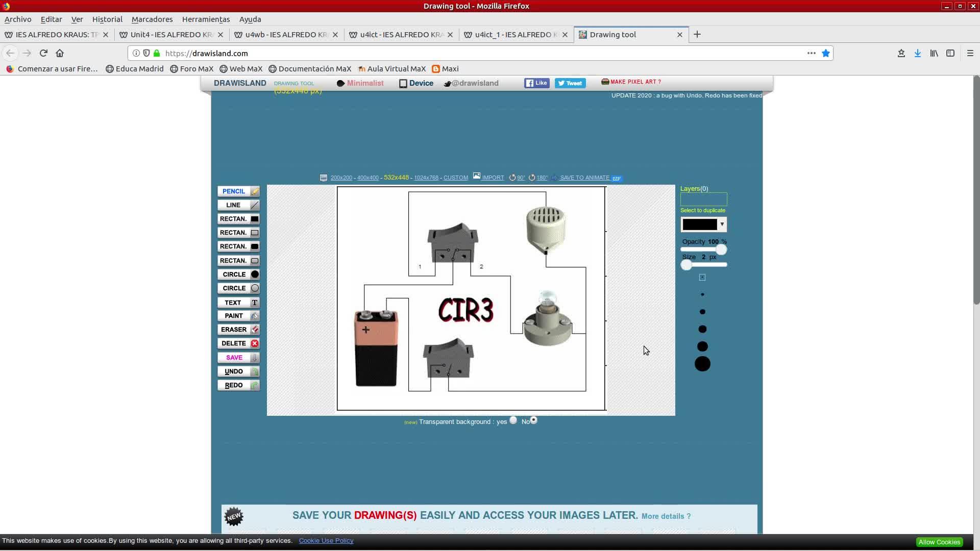Image resolution: width=980 pixels, height=551 pixels.
Task: Open the Marcadores menu
Action: pyautogui.click(x=152, y=19)
